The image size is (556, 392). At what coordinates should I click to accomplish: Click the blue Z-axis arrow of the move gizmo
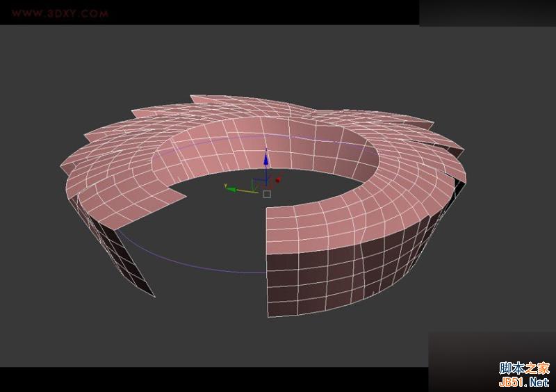[266, 159]
